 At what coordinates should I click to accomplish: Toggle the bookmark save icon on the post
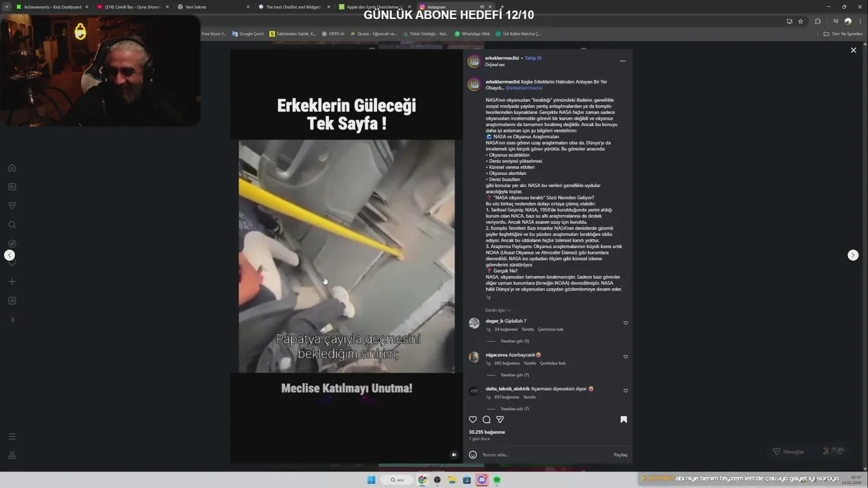[624, 420]
